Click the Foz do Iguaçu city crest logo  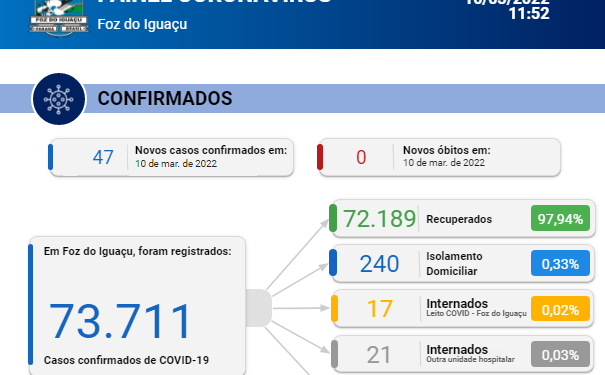pos(59,18)
